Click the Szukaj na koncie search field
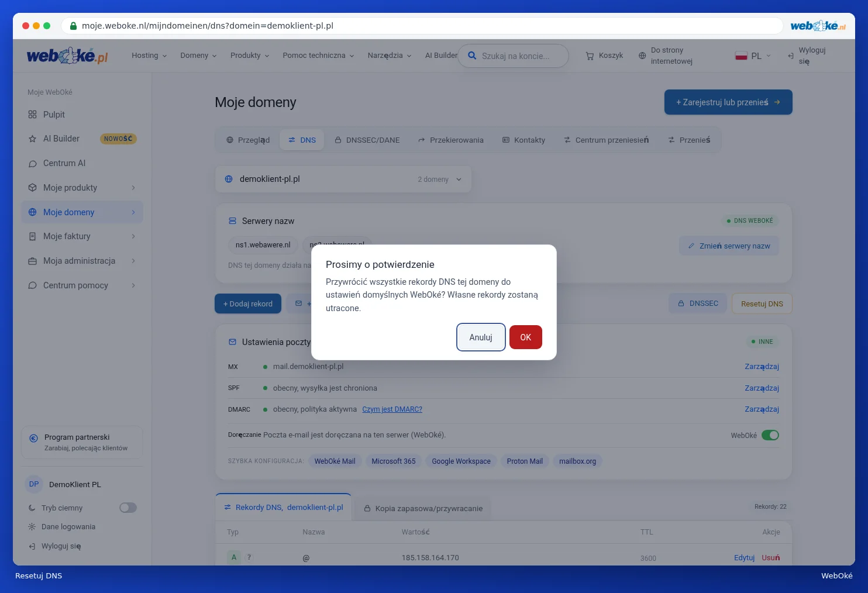The height and width of the screenshot is (593, 868). point(514,56)
